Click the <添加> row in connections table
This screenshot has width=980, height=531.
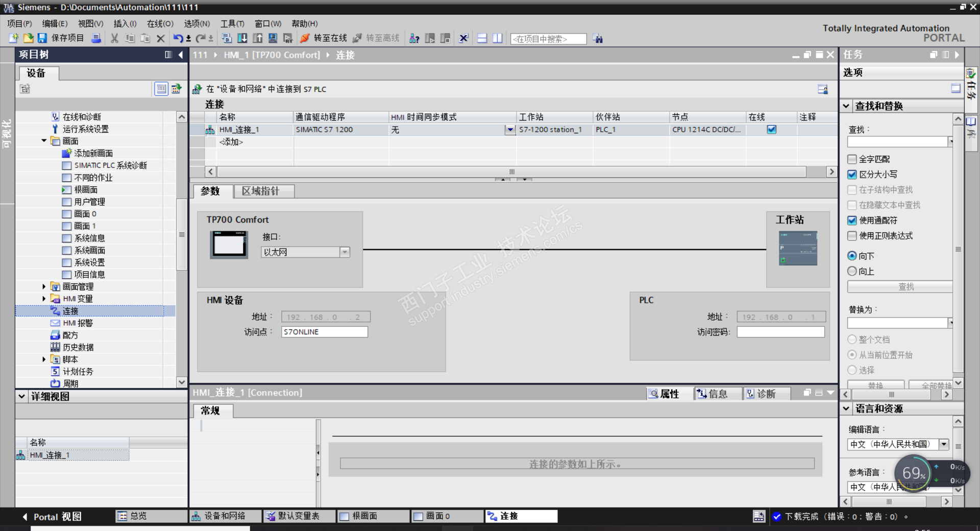[231, 142]
